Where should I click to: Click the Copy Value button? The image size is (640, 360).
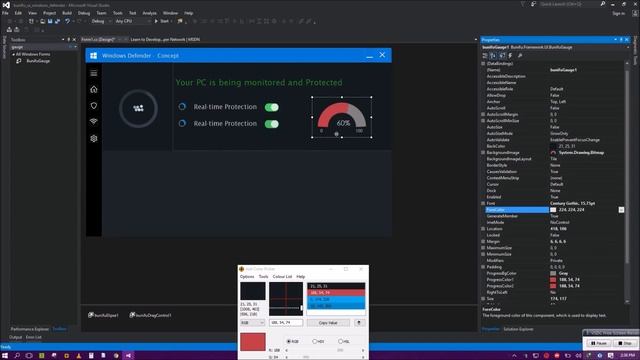[x=328, y=322]
